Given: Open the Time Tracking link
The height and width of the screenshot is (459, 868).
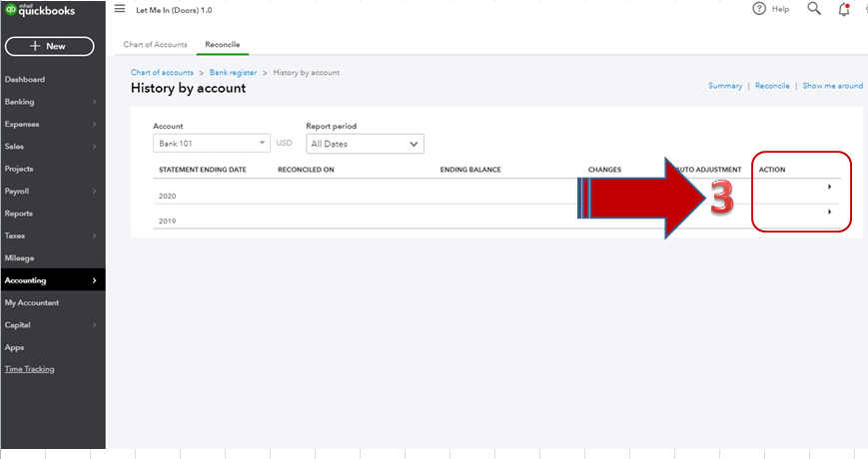Looking at the screenshot, I should coord(30,369).
